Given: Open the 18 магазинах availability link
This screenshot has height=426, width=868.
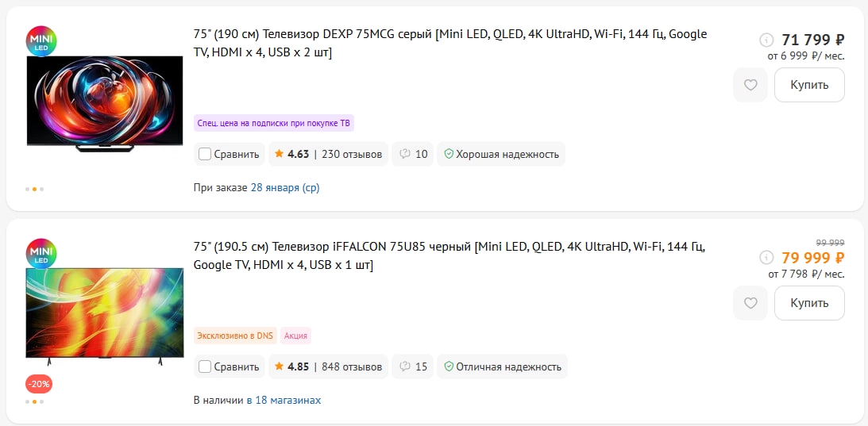Looking at the screenshot, I should [284, 400].
